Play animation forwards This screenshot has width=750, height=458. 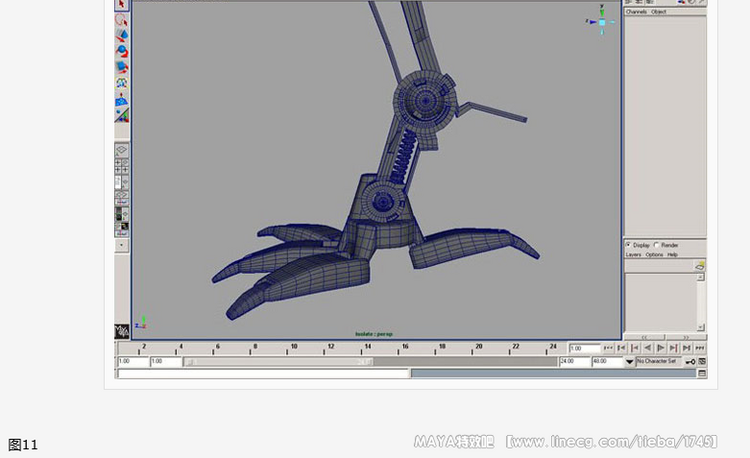[x=661, y=348]
